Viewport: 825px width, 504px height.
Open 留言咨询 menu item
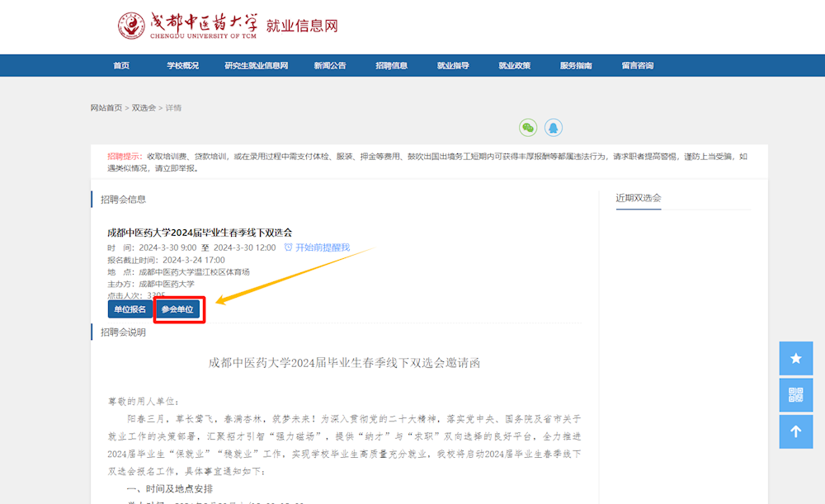click(638, 65)
